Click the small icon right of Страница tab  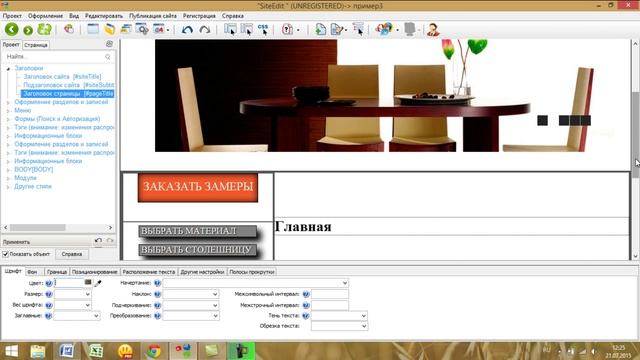[109, 44]
